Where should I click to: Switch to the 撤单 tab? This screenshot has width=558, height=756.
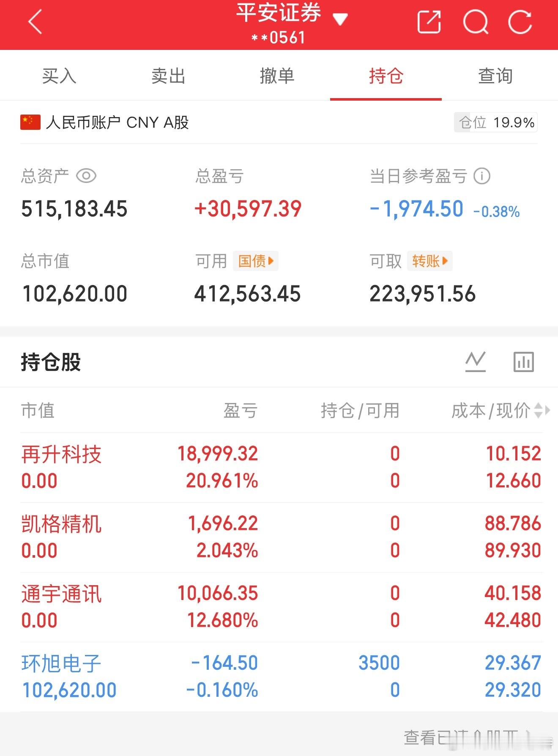click(277, 76)
